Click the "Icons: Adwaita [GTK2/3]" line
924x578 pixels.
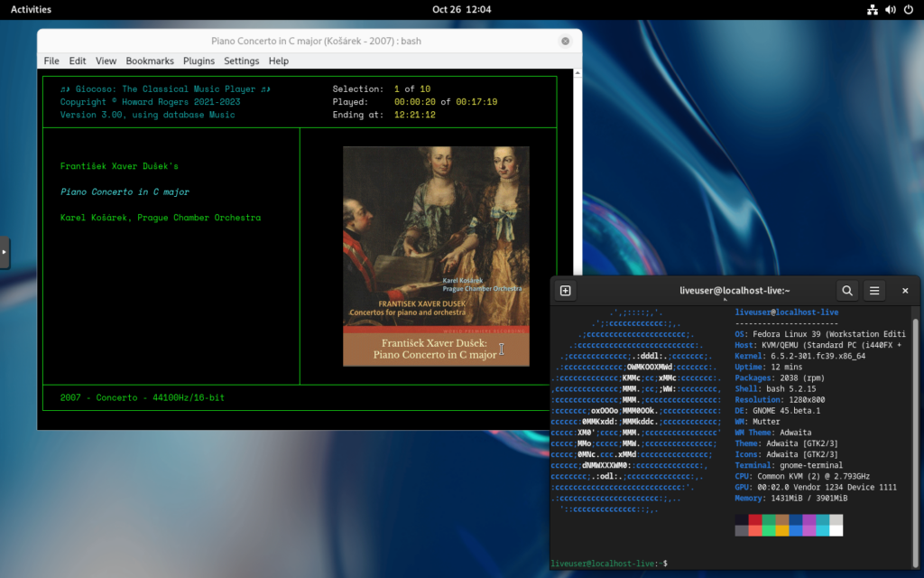(x=787, y=455)
